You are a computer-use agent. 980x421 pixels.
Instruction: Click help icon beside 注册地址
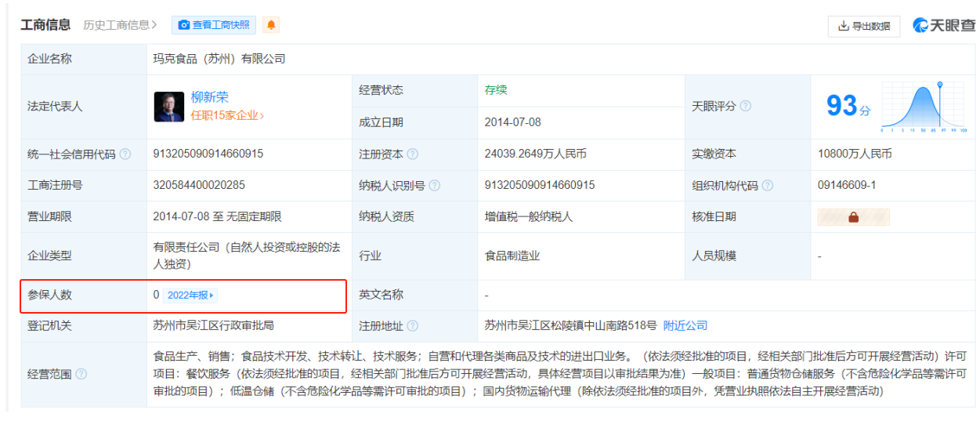coord(413,326)
